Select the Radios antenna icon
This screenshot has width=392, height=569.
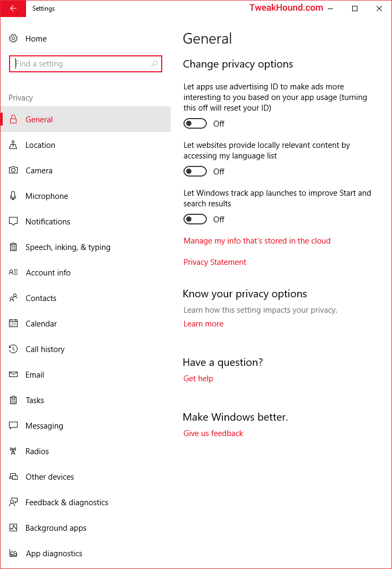13,451
